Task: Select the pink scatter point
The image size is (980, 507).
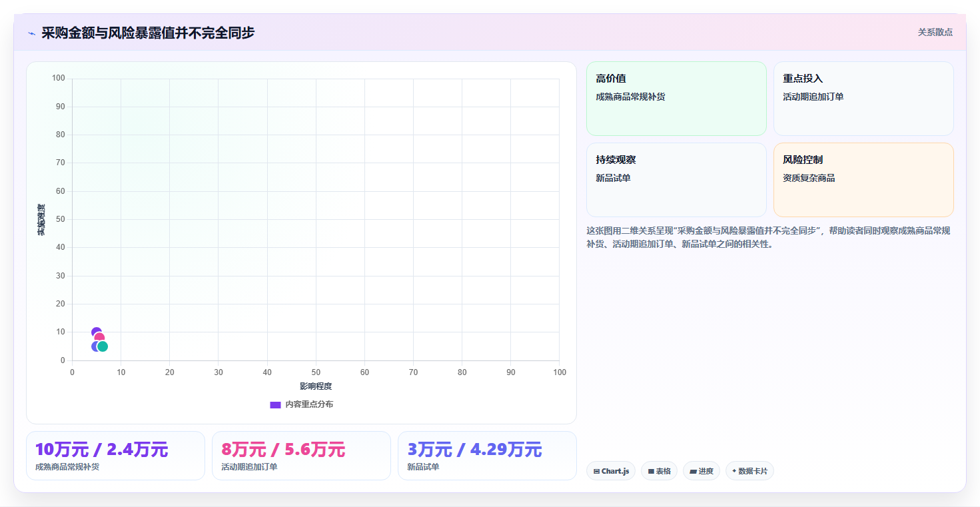Action: (x=99, y=338)
